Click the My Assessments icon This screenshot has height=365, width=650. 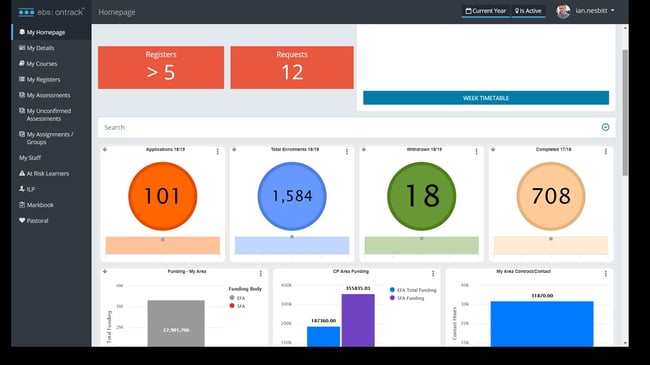(x=22, y=95)
